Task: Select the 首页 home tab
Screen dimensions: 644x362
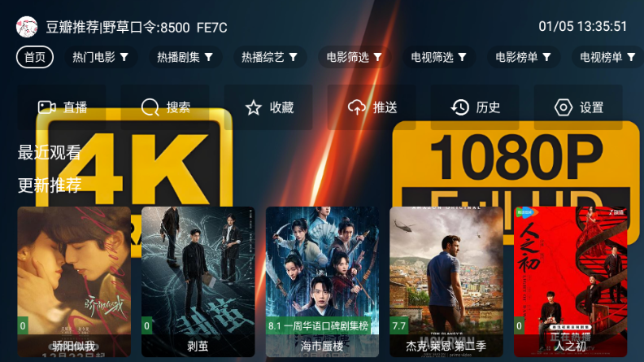Action: tap(35, 57)
